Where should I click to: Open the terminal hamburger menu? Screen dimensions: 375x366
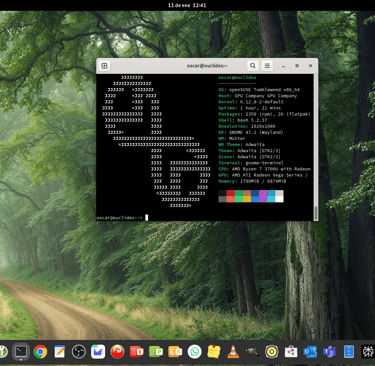(267, 66)
